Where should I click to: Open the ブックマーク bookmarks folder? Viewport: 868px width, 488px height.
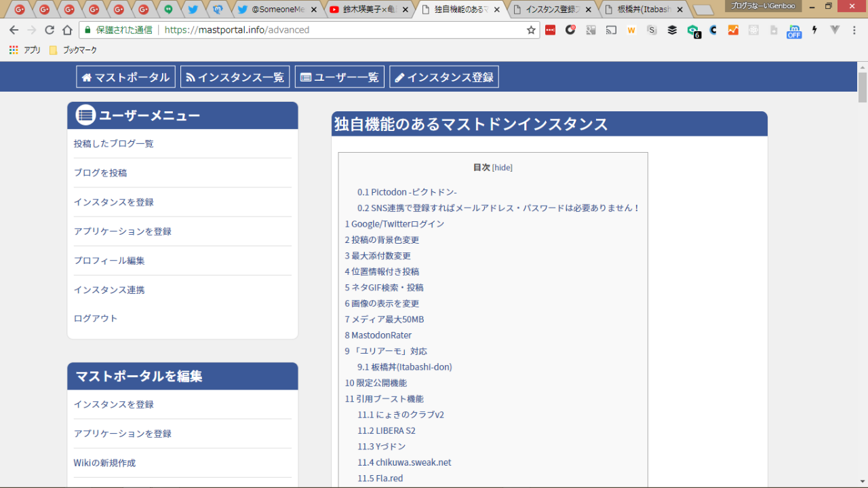coord(73,50)
